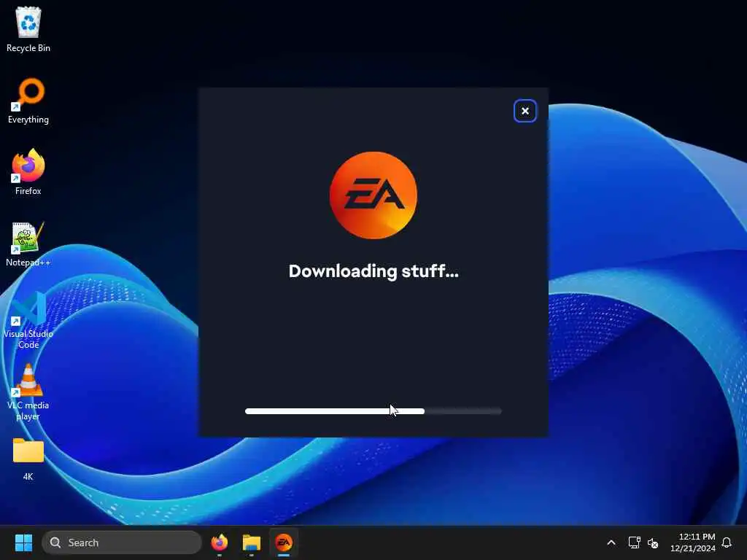
Task: Open the Recycle Bin desktop icon
Action: (28, 29)
